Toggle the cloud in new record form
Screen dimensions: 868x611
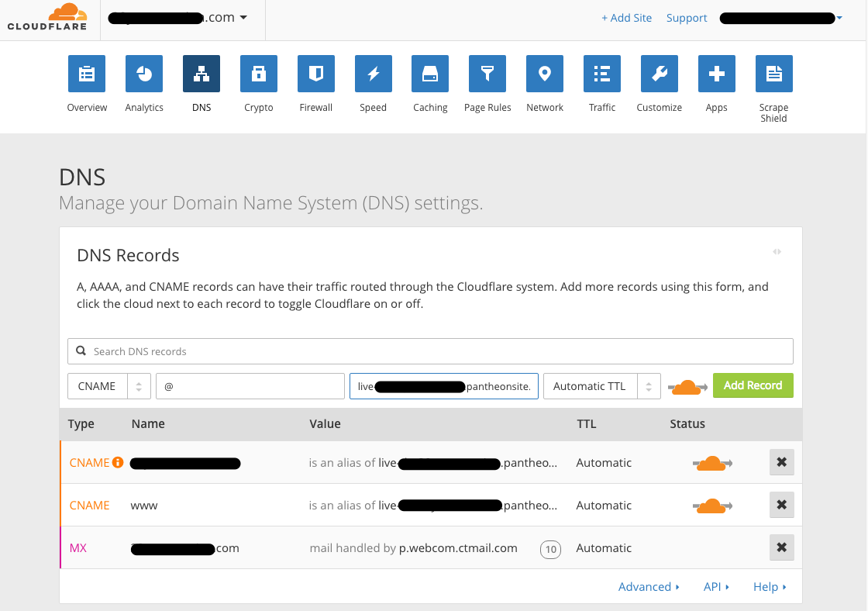(x=687, y=386)
